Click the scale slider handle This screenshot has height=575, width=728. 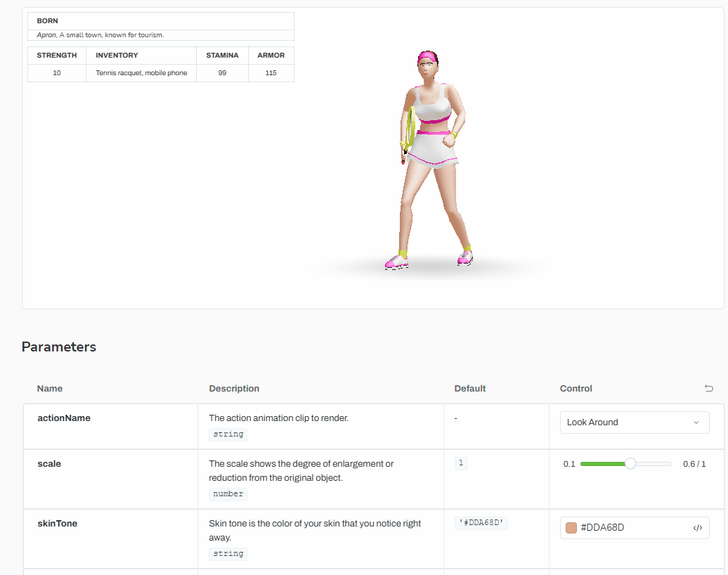[630, 464]
